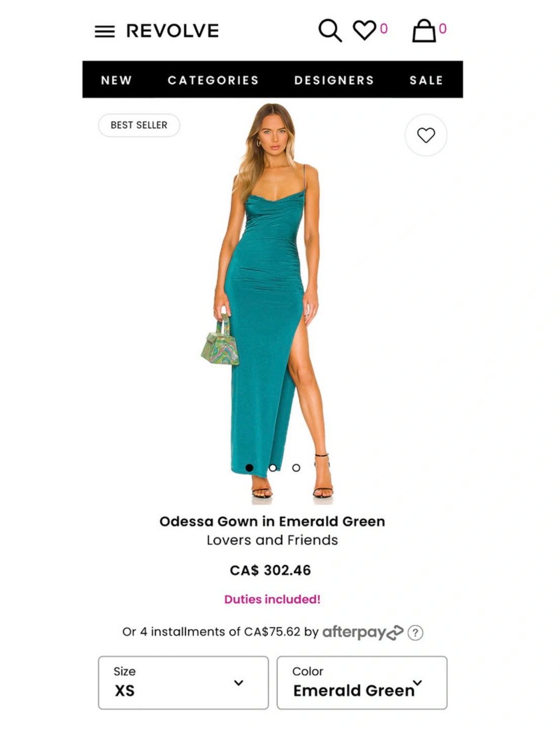Open the NEW arrivals tab

click(x=116, y=80)
